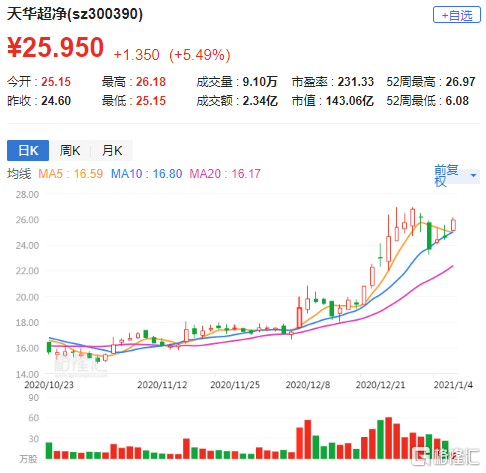Viewport: 486px width, 473px height.
Task: Click the 万股 volume unit label
Action: point(28,459)
